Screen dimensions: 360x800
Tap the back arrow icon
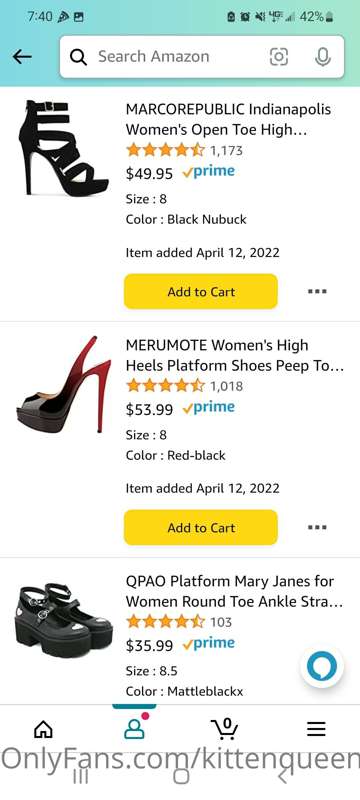click(x=22, y=57)
